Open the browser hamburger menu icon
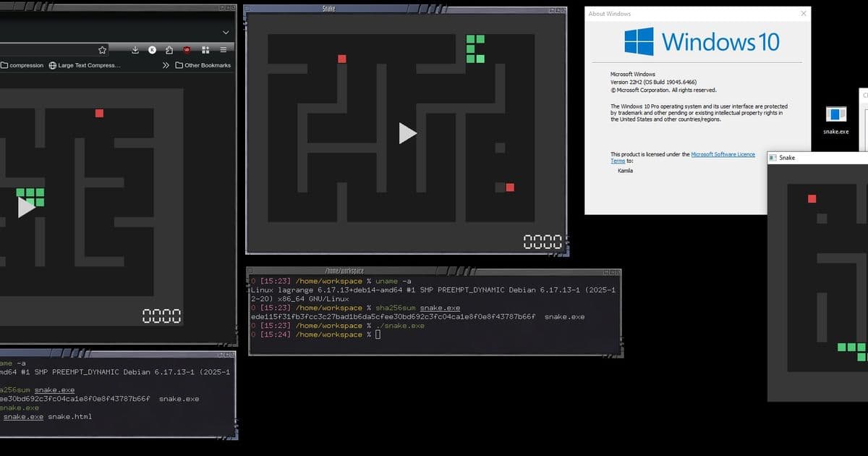This screenshot has width=868, height=456. tap(223, 49)
